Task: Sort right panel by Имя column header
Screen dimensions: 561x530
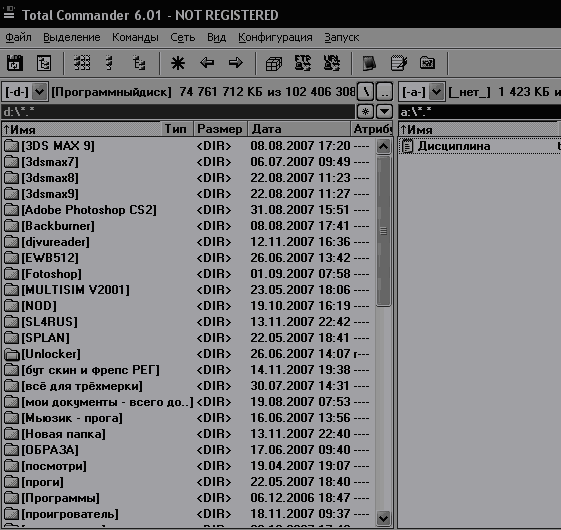Action: (478, 129)
